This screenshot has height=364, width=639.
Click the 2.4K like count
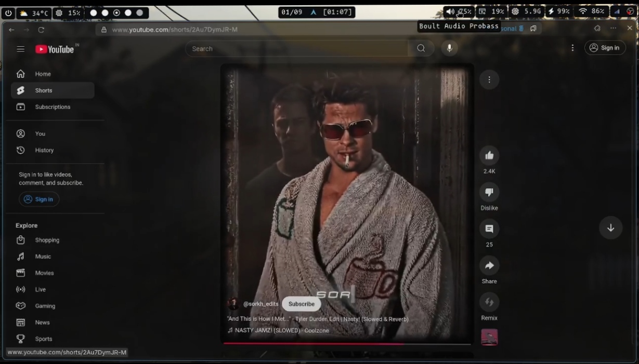click(489, 171)
